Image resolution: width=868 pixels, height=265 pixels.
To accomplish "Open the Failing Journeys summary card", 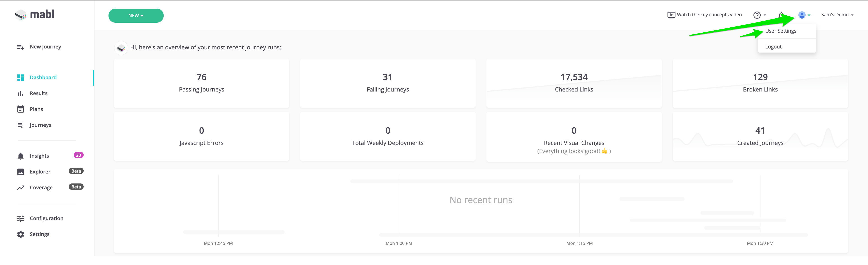I will [387, 83].
